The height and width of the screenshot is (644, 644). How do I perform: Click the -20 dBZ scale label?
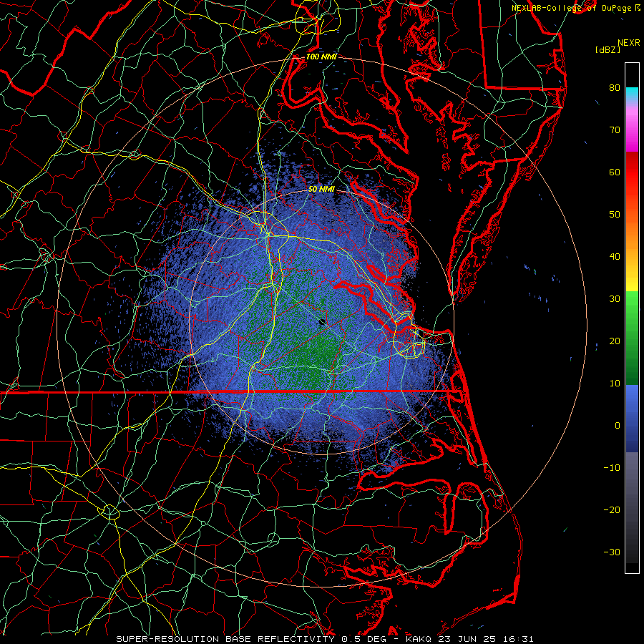coord(612,510)
